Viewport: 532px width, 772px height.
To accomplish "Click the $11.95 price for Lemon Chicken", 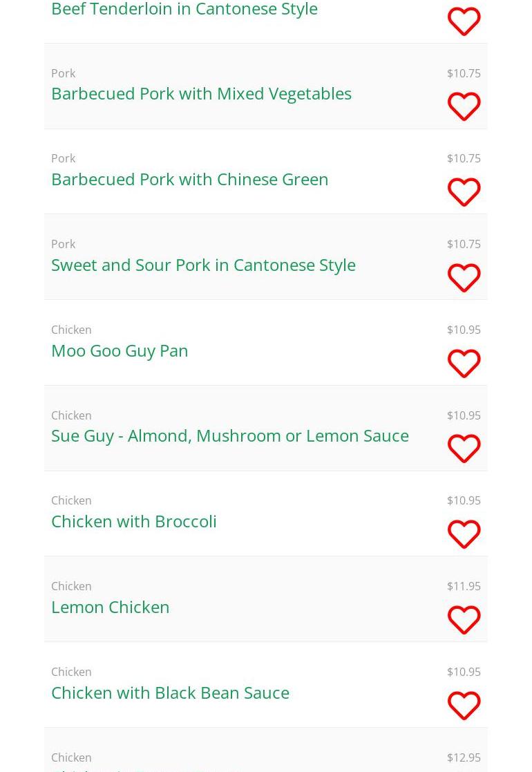I will pos(464,586).
